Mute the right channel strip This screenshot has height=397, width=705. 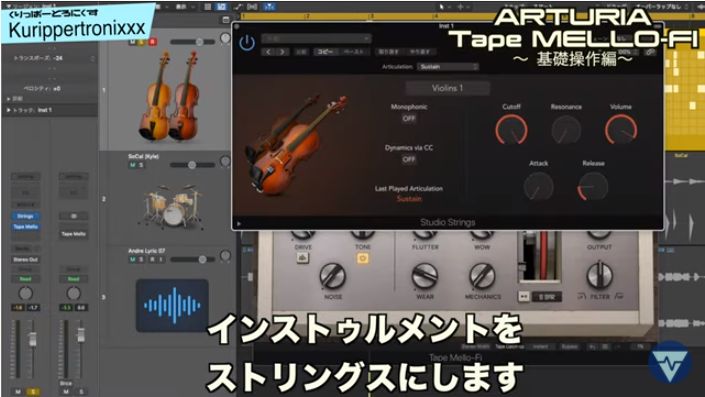coord(66,392)
